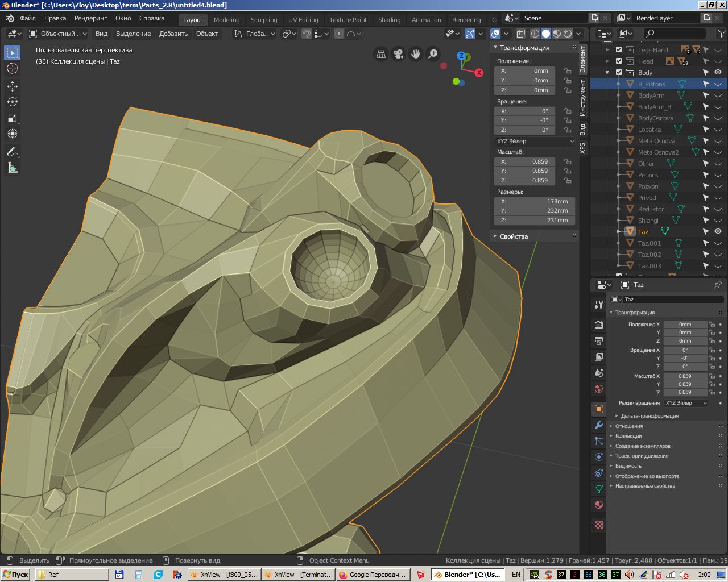Screen dimensions: 728x582
Task: Open the World properties tab
Action: tap(598, 389)
